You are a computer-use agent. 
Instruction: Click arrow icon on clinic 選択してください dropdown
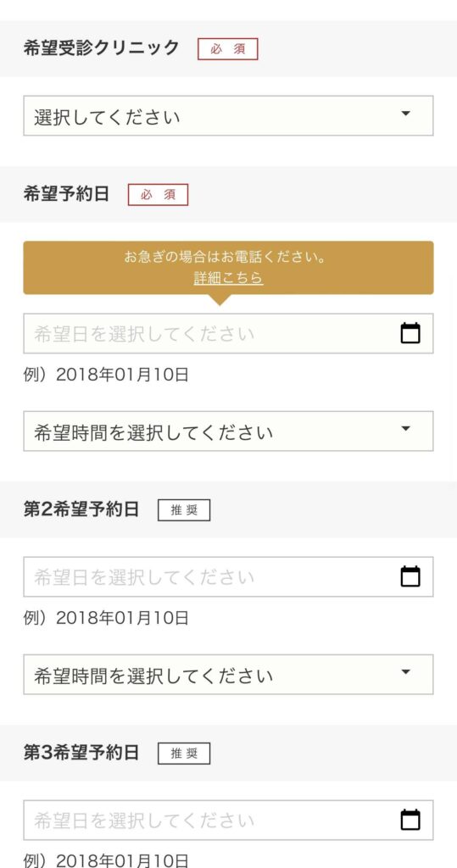tap(405, 114)
